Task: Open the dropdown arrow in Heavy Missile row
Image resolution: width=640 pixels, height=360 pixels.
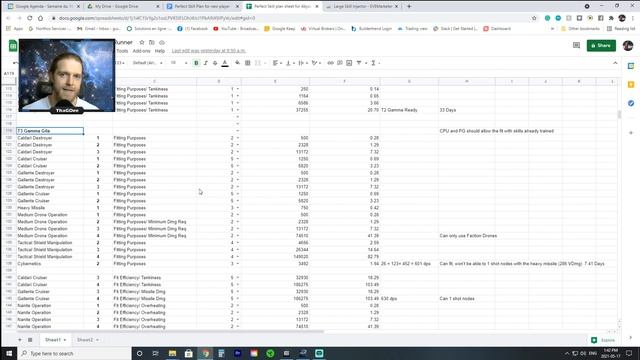Action: (x=238, y=208)
